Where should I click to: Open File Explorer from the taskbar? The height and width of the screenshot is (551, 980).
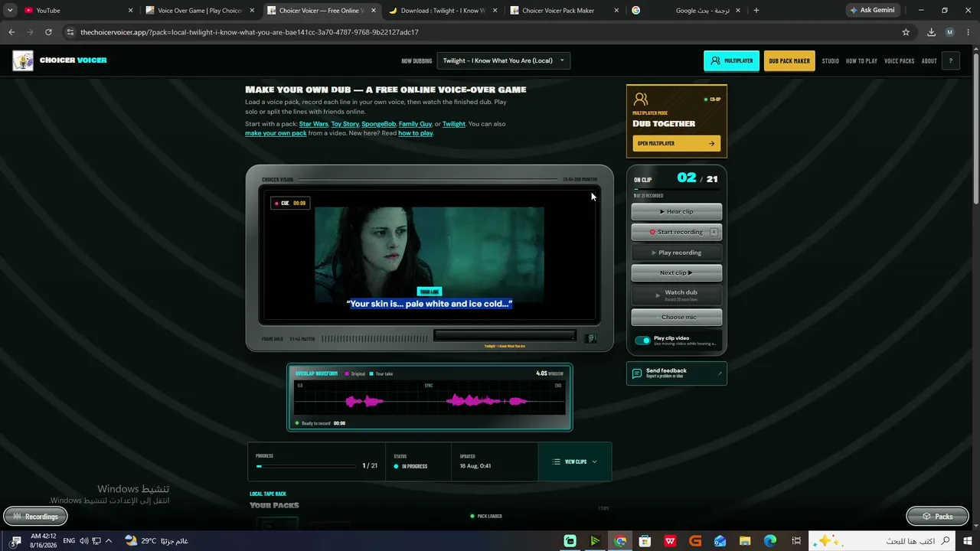[745, 541]
